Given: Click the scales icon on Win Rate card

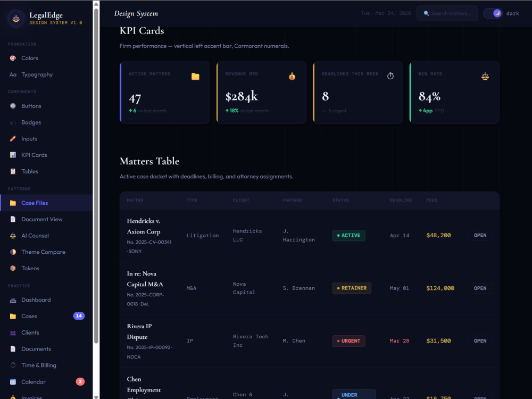Looking at the screenshot, I should tap(485, 77).
